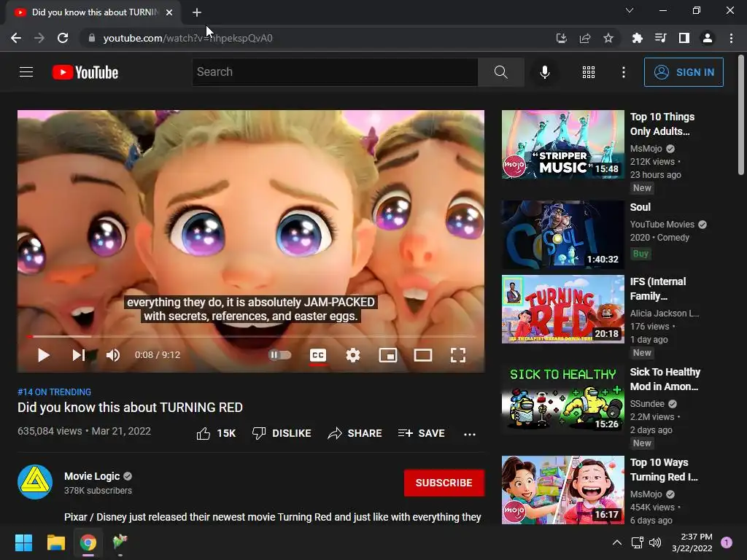The width and height of the screenshot is (747, 560).
Task: Like the video with thumbs up
Action: 216,433
